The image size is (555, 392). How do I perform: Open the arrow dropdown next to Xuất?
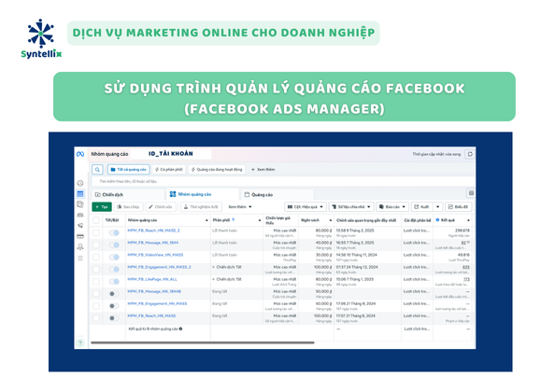point(438,207)
